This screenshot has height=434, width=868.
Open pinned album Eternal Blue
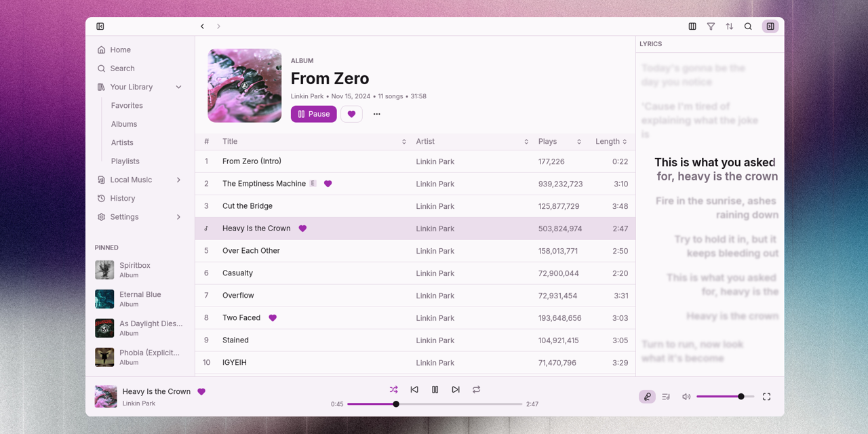click(x=140, y=299)
